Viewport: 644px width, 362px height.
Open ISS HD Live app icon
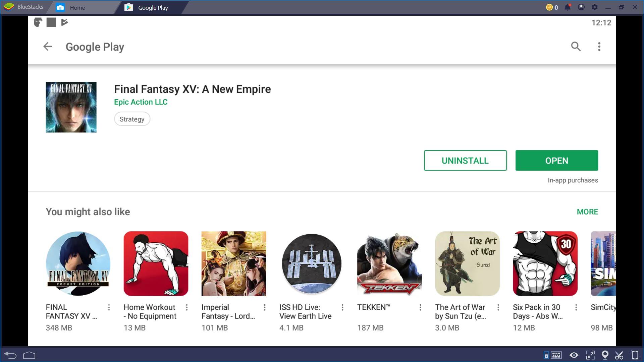coord(312,263)
